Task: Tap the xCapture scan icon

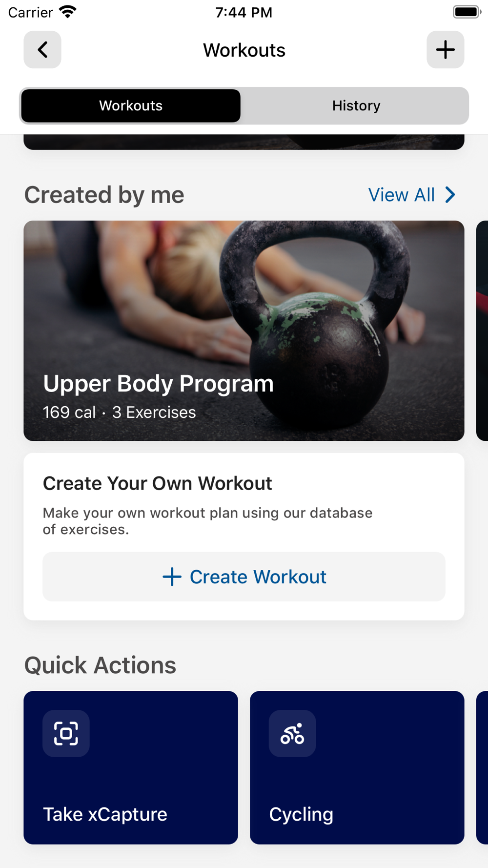Action: [x=66, y=733]
